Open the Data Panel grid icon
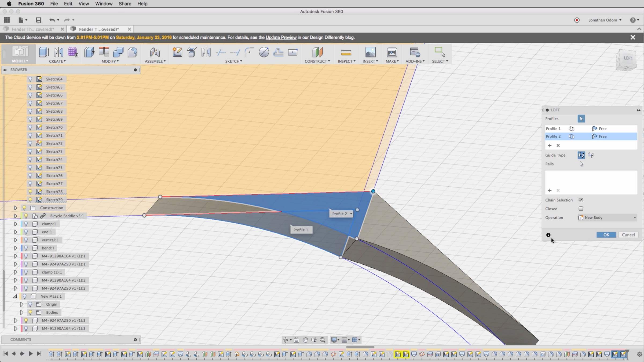This screenshot has width=644, height=362. tap(7, 20)
